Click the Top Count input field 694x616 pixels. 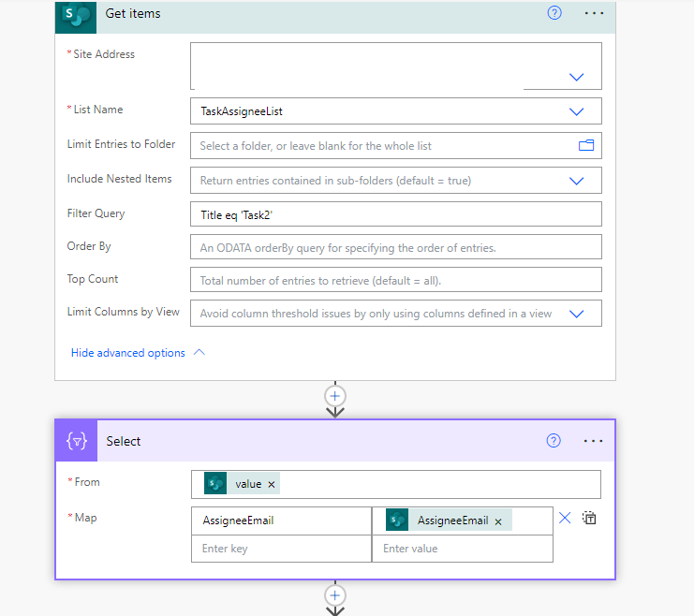(x=395, y=280)
